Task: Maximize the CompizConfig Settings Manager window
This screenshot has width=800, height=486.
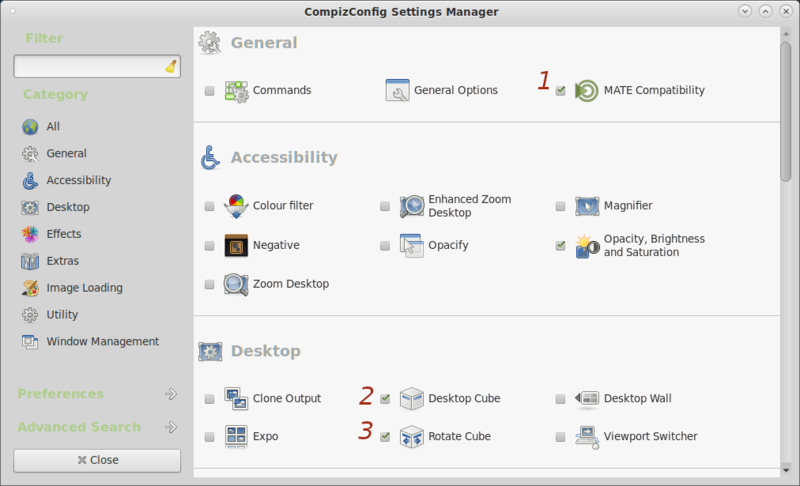Action: [765, 11]
